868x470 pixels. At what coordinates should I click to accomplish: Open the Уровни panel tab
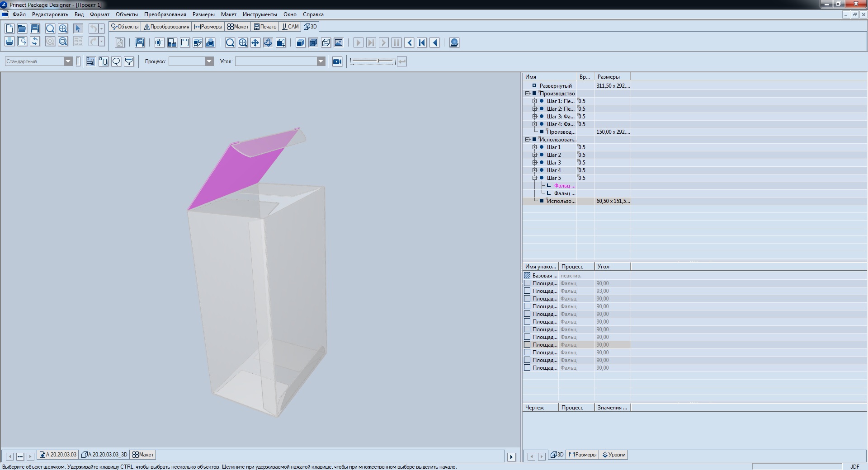click(x=613, y=455)
